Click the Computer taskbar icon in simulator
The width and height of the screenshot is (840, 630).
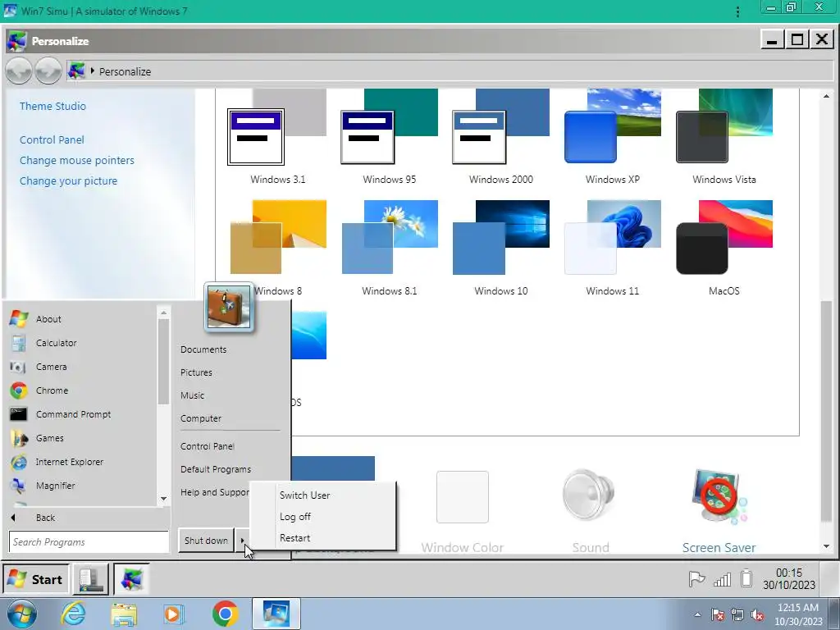[x=91, y=579]
